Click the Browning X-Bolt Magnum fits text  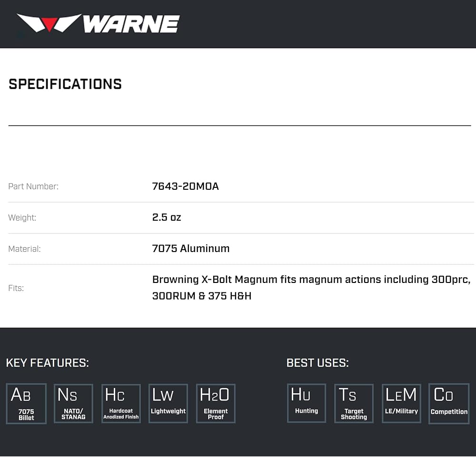click(311, 288)
